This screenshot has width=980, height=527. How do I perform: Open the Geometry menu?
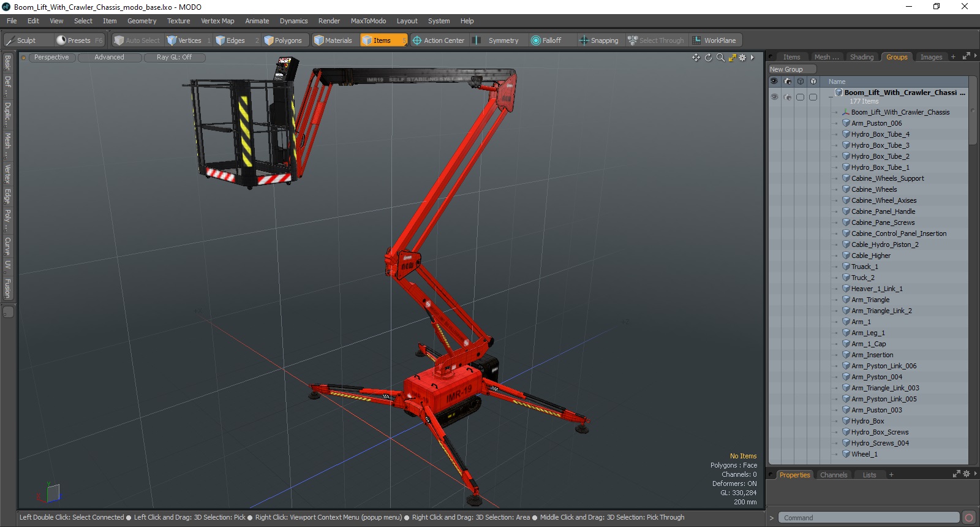[142, 21]
